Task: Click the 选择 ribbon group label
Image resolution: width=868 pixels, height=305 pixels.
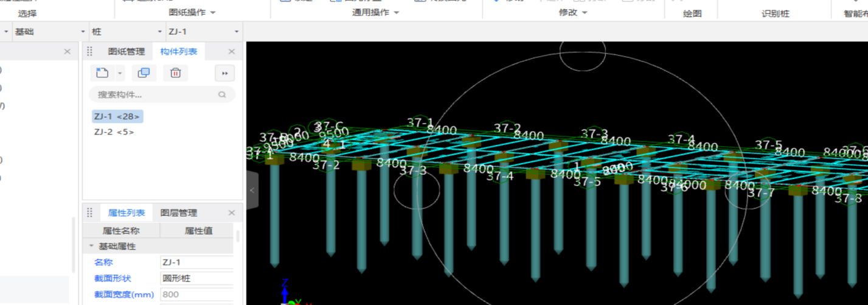Action: pyautogui.click(x=27, y=13)
